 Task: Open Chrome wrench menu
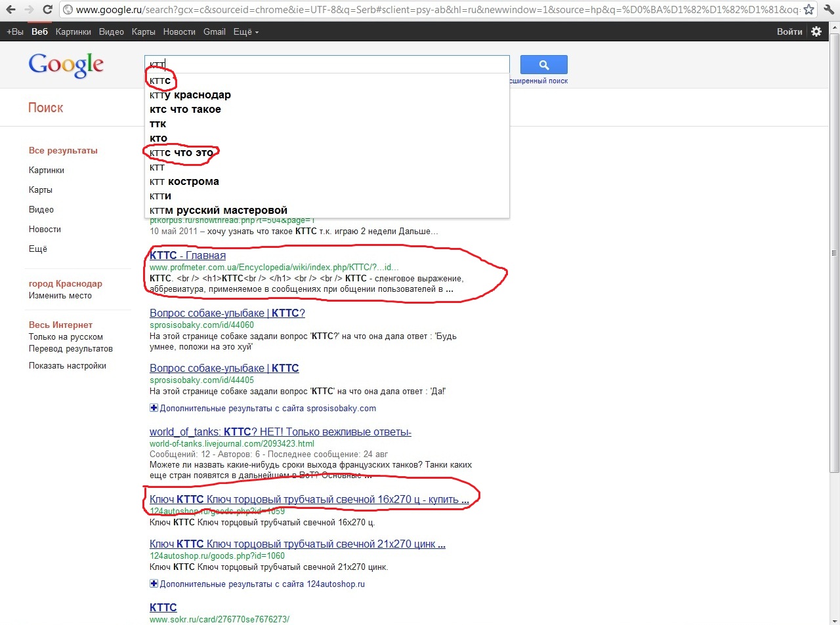click(828, 9)
